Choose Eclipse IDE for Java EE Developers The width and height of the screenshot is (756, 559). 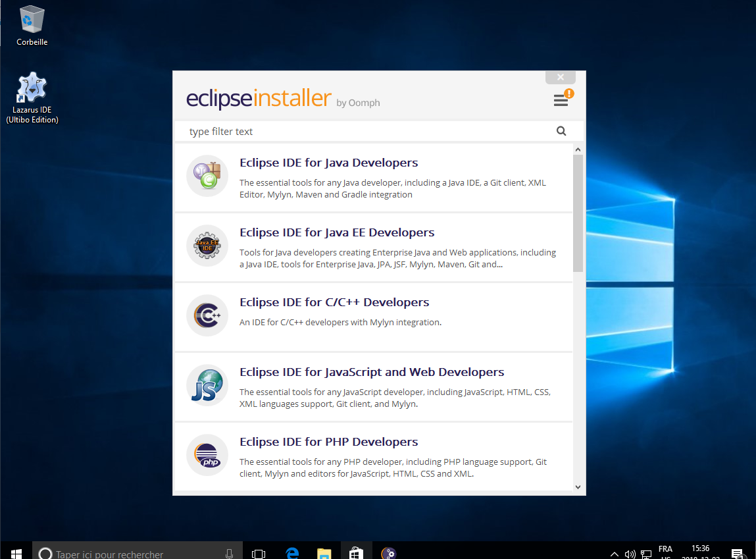click(337, 232)
